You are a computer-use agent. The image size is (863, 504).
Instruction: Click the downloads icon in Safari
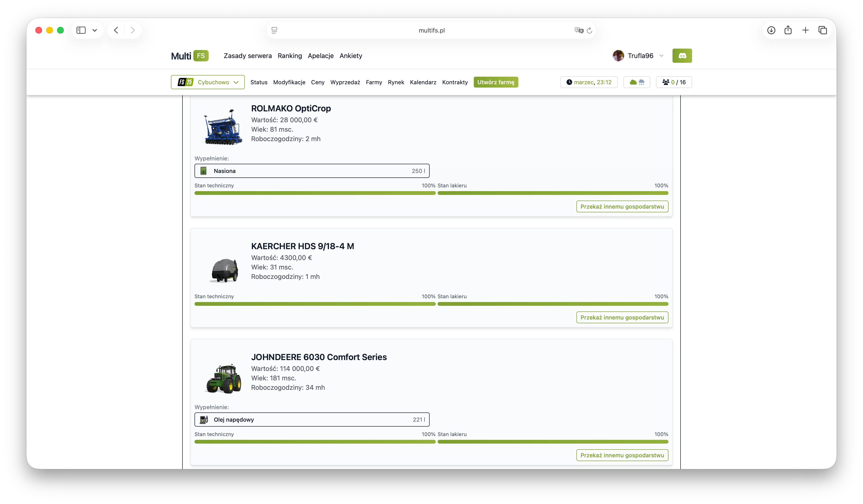pos(771,30)
